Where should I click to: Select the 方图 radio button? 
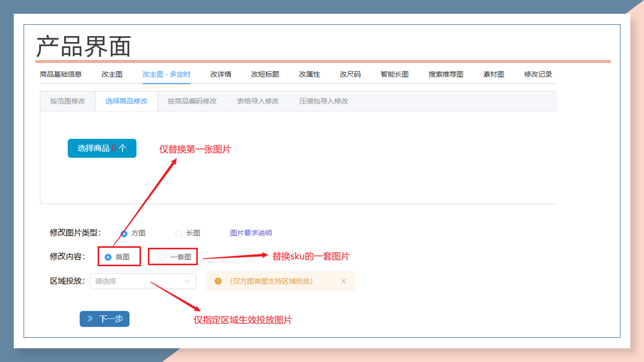[x=124, y=234]
